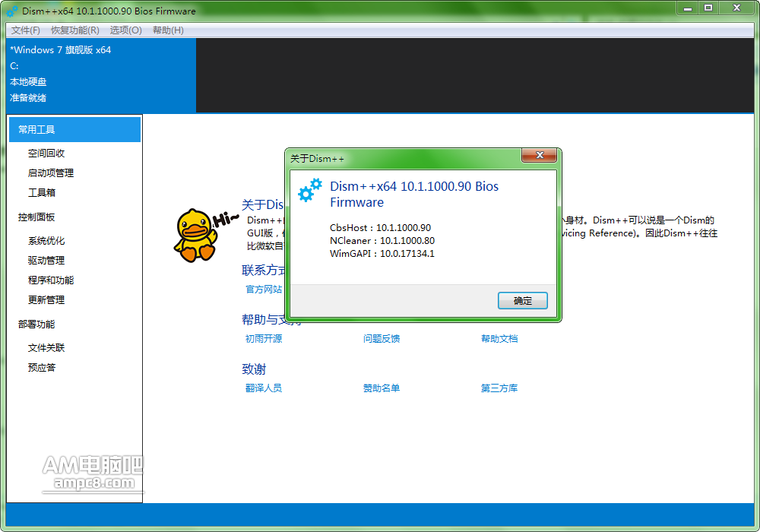Click the yellow duck mascot image
Screen dimensions: 760x532
196,236
